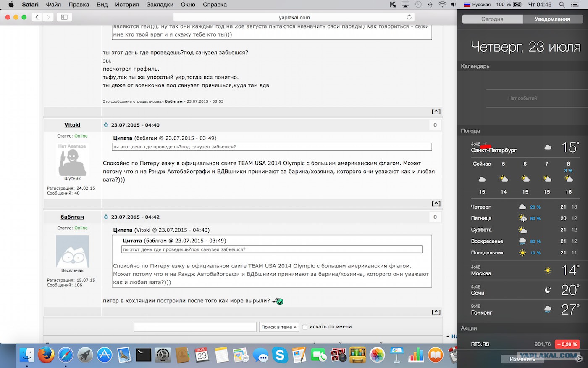
Task: Open the volume menu bar icon
Action: click(x=454, y=5)
